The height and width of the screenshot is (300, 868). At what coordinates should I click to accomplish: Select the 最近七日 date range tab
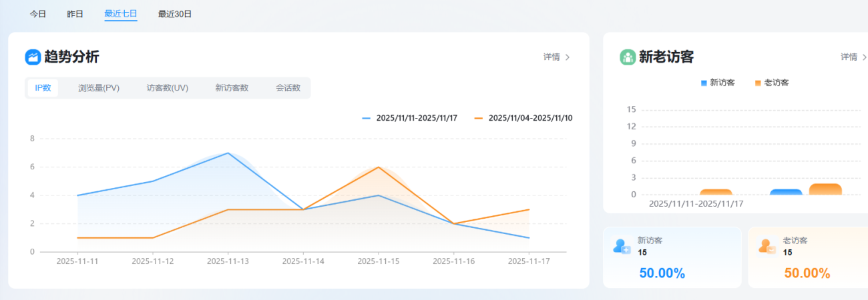(121, 14)
